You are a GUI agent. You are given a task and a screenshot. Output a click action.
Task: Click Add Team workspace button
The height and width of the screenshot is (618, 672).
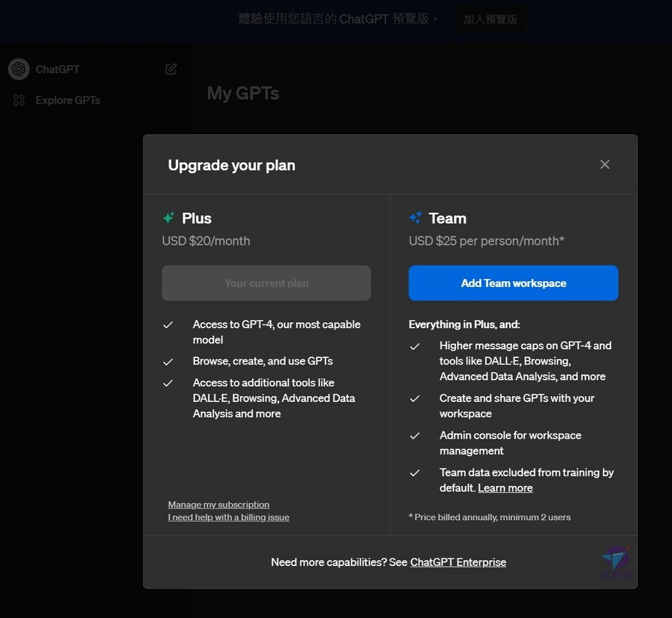pos(513,283)
